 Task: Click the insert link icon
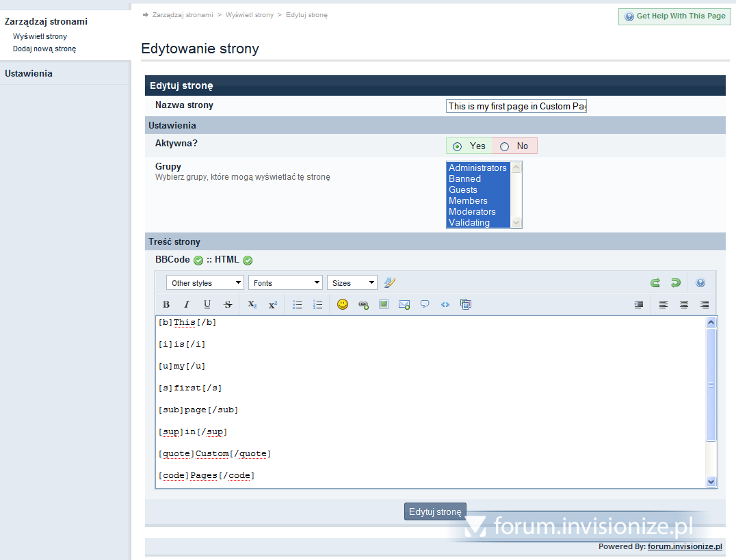click(x=363, y=305)
